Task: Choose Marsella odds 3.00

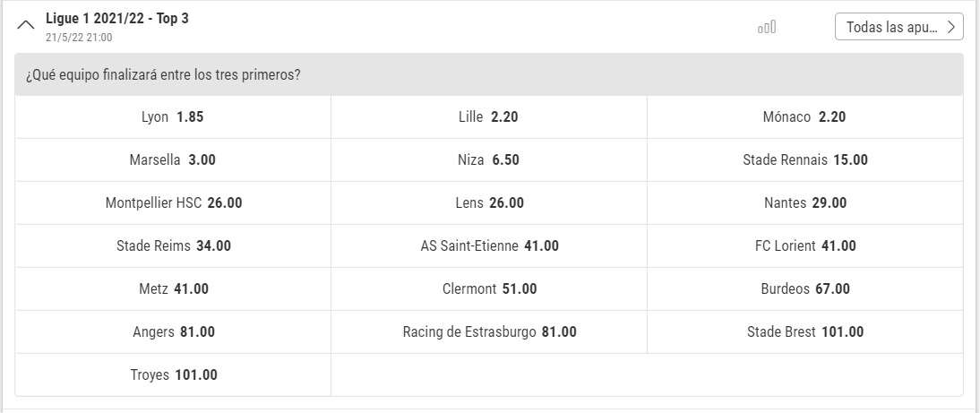Action: point(173,160)
